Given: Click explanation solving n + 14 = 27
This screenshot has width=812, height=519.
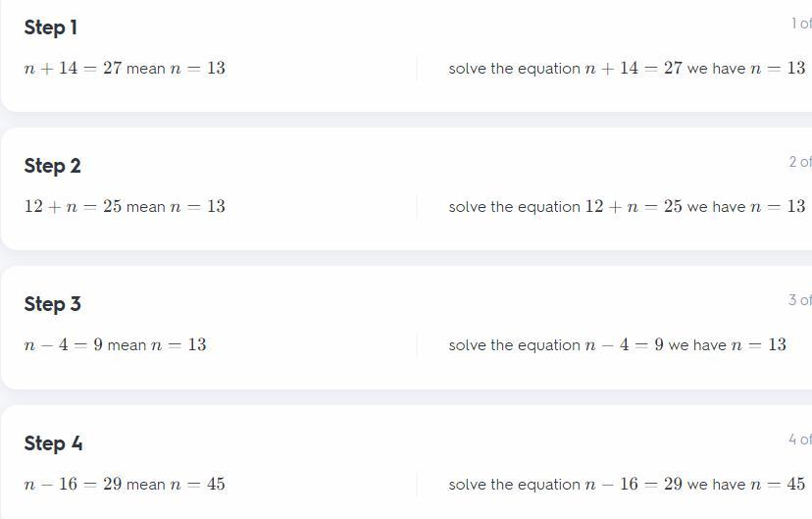Looking at the screenshot, I should click(x=627, y=68).
